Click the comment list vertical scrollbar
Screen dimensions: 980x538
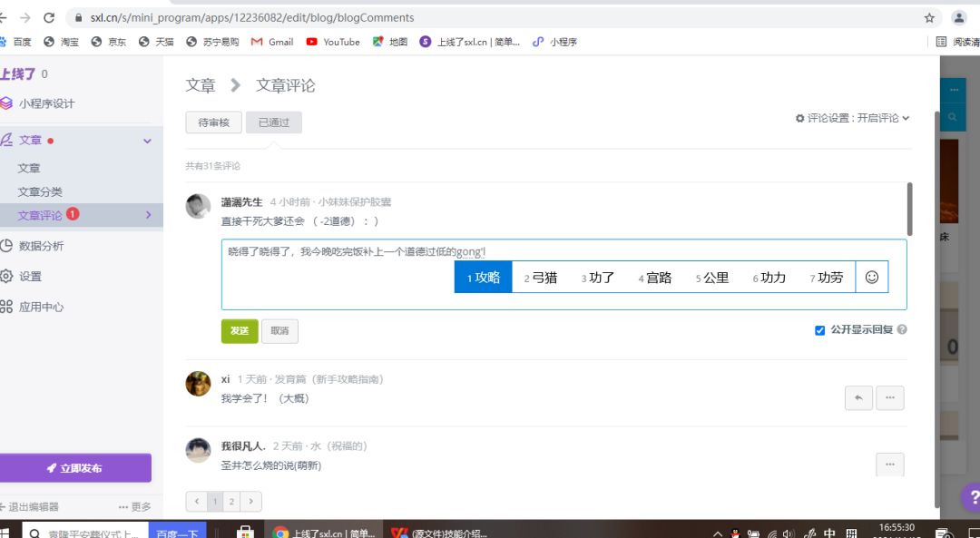point(909,209)
